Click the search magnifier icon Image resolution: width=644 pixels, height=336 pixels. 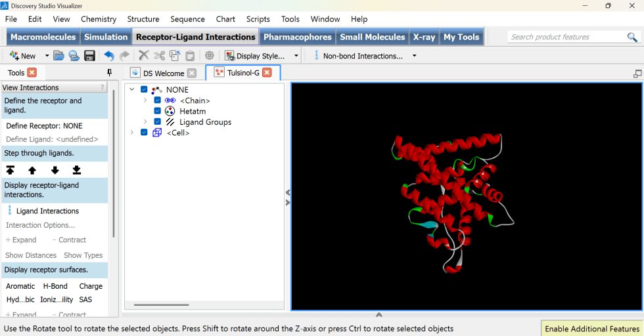(x=632, y=37)
